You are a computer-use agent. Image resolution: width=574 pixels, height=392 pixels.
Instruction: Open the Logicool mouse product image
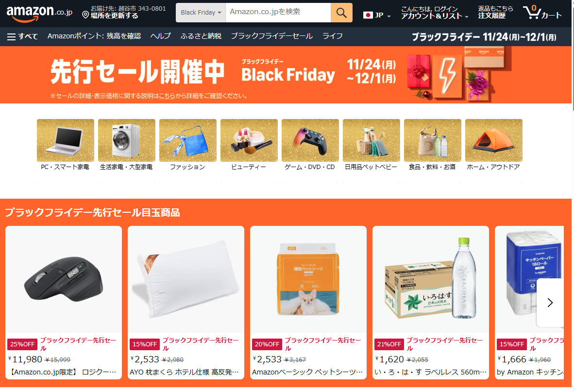click(x=64, y=279)
